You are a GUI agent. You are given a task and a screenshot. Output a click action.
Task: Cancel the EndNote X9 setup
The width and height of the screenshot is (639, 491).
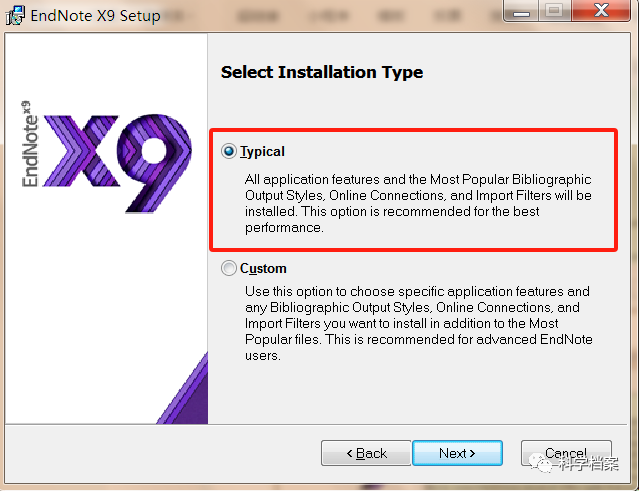click(x=566, y=453)
